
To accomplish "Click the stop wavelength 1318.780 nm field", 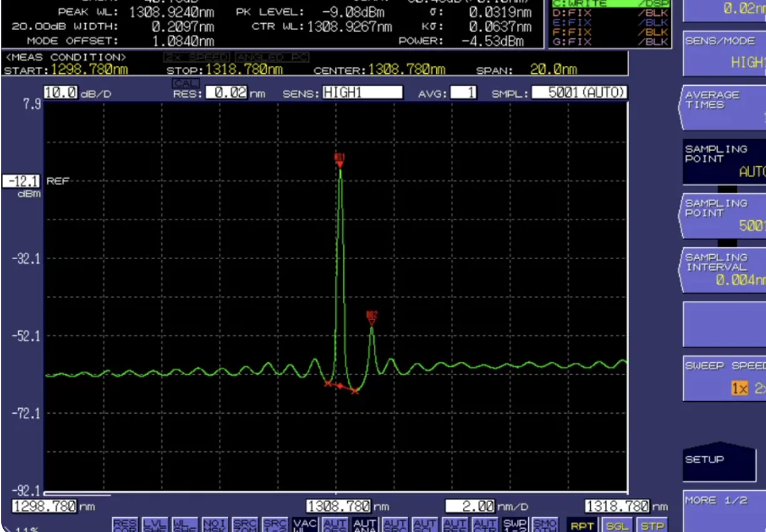I will pyautogui.click(x=618, y=506).
